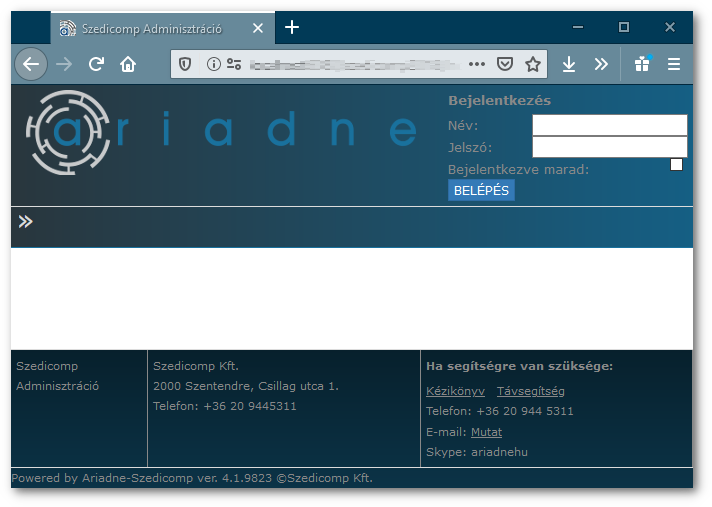Click the Ariadne labyrinth logo
Image resolution: width=712 pixels, height=507 pixels.
pyautogui.click(x=68, y=133)
